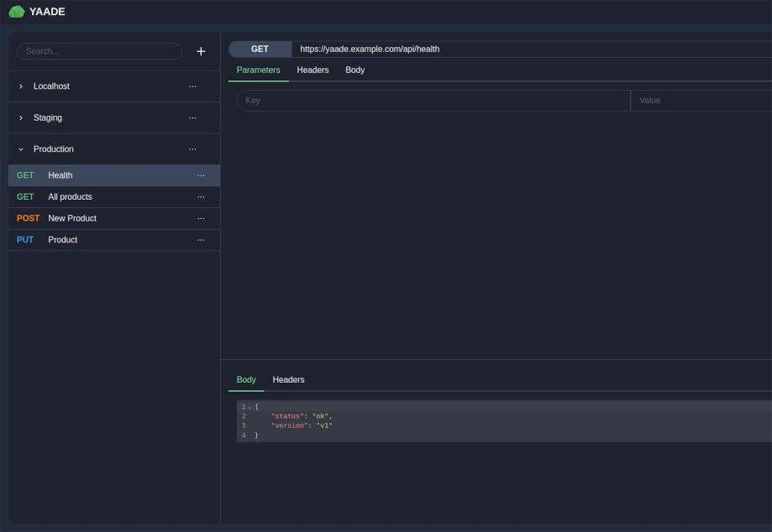Select the response Headers tab

(x=288, y=380)
